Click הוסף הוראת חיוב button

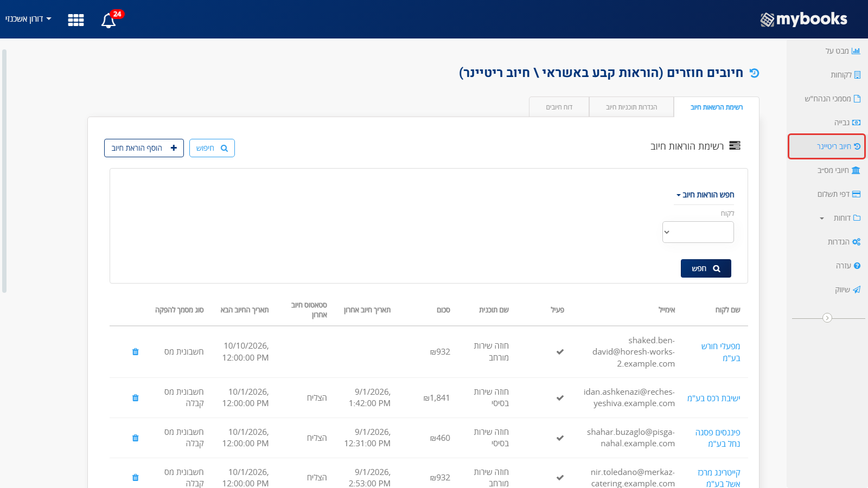pyautogui.click(x=144, y=148)
